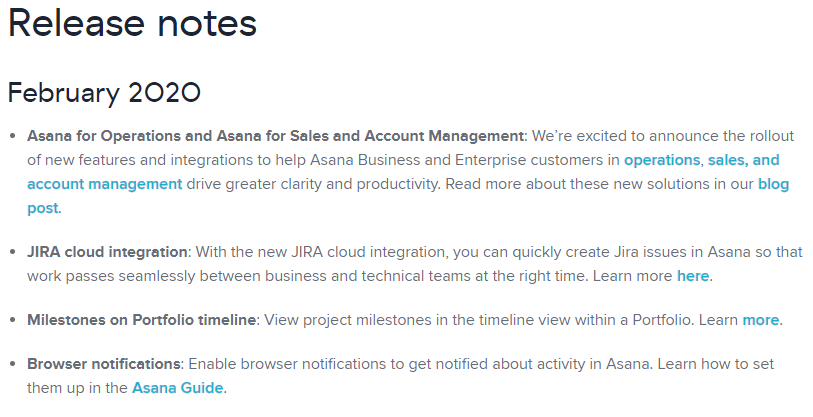Click the "Release notes" page heading
Viewport: 813px width, 417px height.
(132, 24)
